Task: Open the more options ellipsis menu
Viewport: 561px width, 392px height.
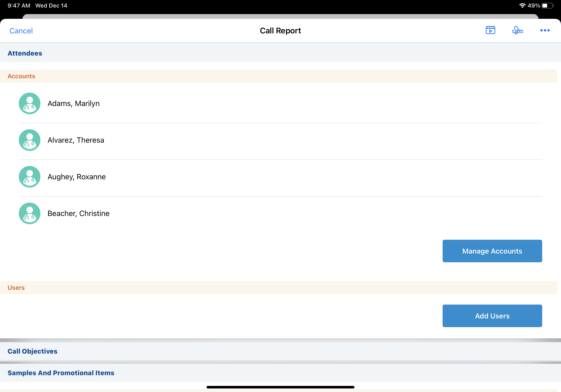Action: (545, 30)
